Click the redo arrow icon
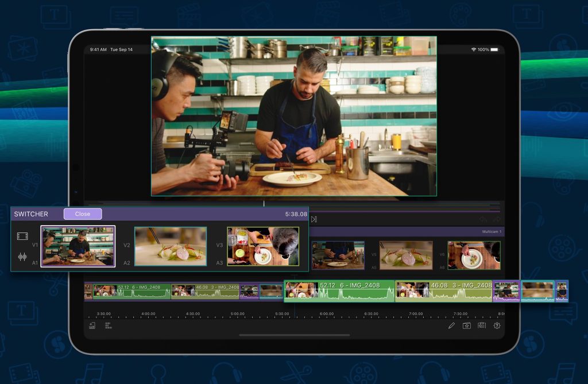 tap(496, 219)
